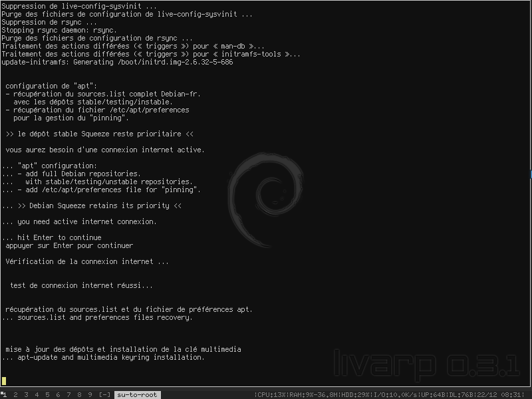Switch to workspace tag 9
The image size is (532, 399).
click(90, 394)
